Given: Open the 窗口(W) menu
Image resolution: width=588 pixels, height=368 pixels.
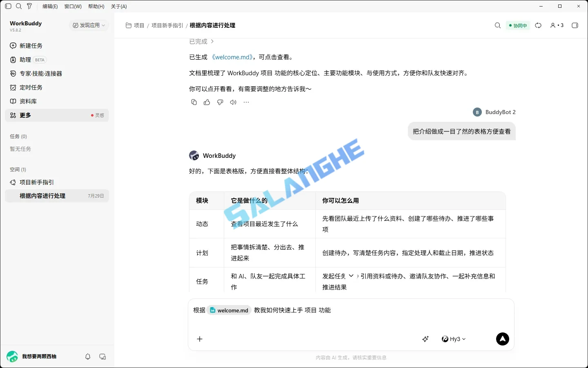Looking at the screenshot, I should (73, 6).
